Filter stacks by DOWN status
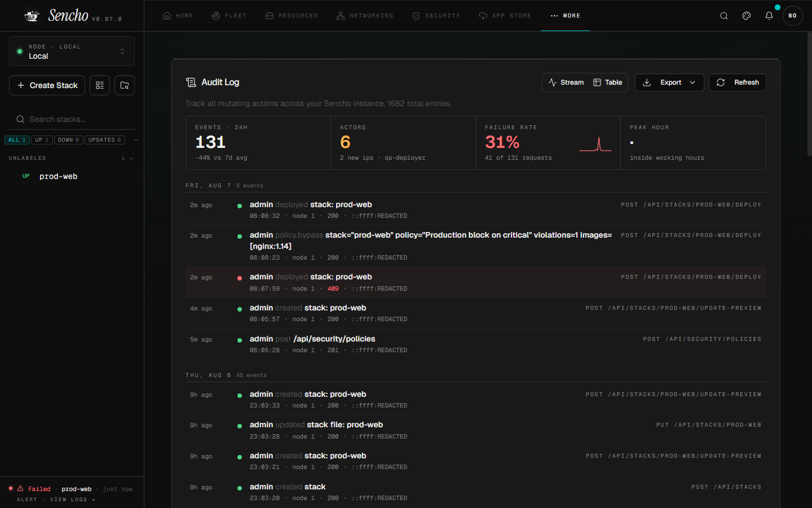This screenshot has width=812, height=508. pyautogui.click(x=69, y=140)
